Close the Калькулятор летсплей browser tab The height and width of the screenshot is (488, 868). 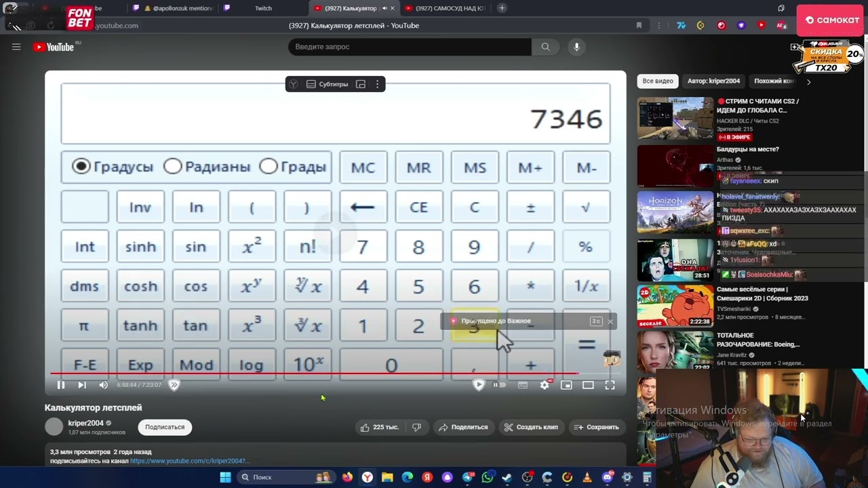coord(392,8)
